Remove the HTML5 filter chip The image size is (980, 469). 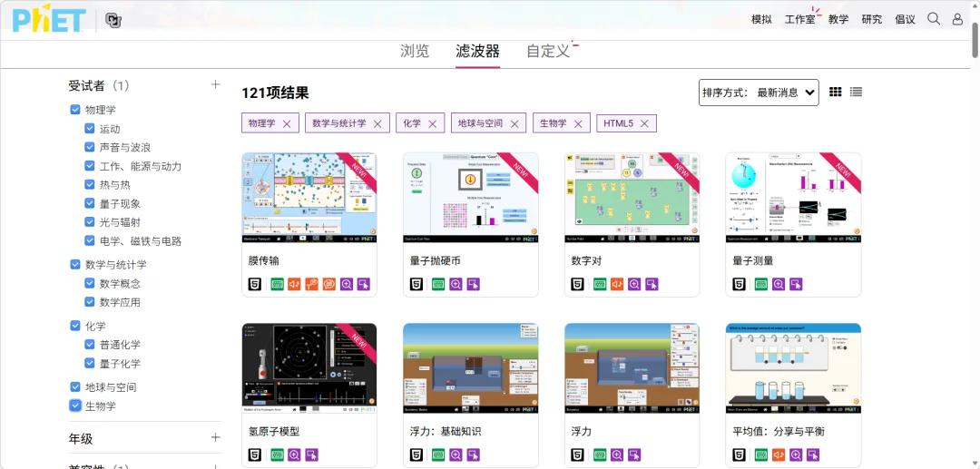point(644,123)
